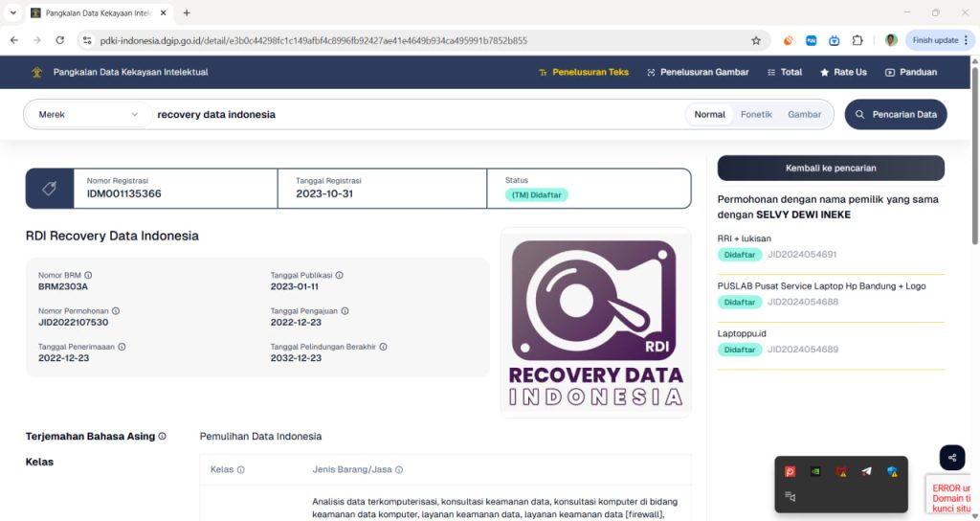This screenshot has width=980, height=521.
Task: Click the Garuda site logo
Action: (x=37, y=72)
